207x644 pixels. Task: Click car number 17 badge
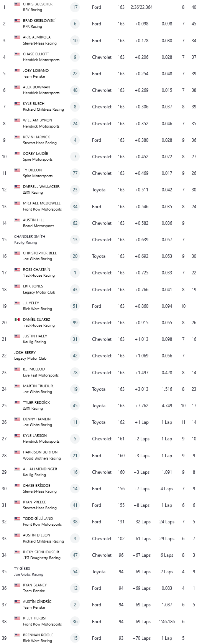tap(75, 7)
